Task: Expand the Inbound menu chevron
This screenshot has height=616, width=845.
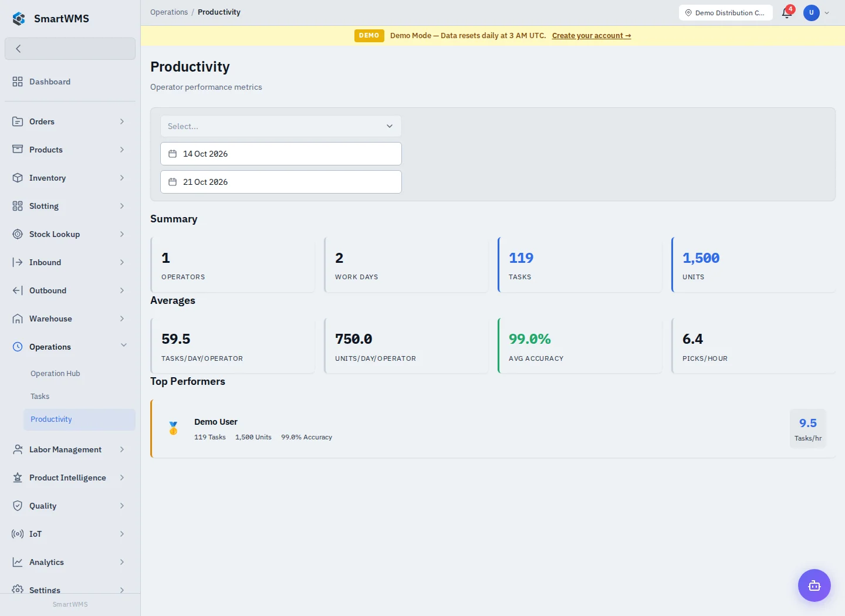Action: coord(122,262)
